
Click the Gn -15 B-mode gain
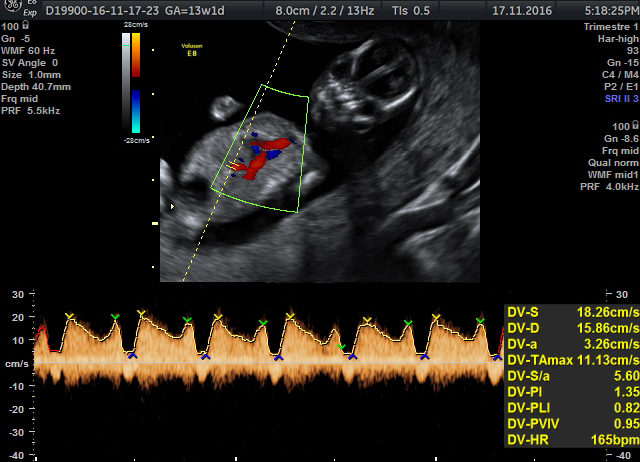(x=623, y=63)
